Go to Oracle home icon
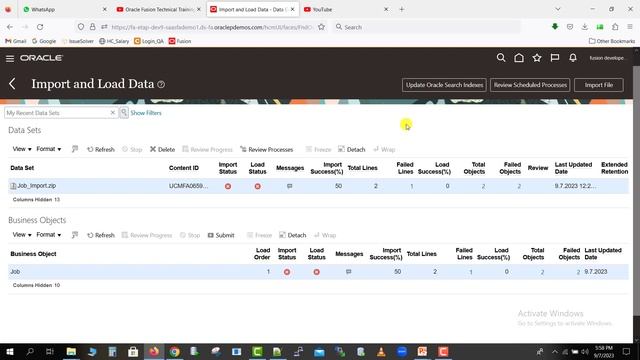 click(x=519, y=58)
